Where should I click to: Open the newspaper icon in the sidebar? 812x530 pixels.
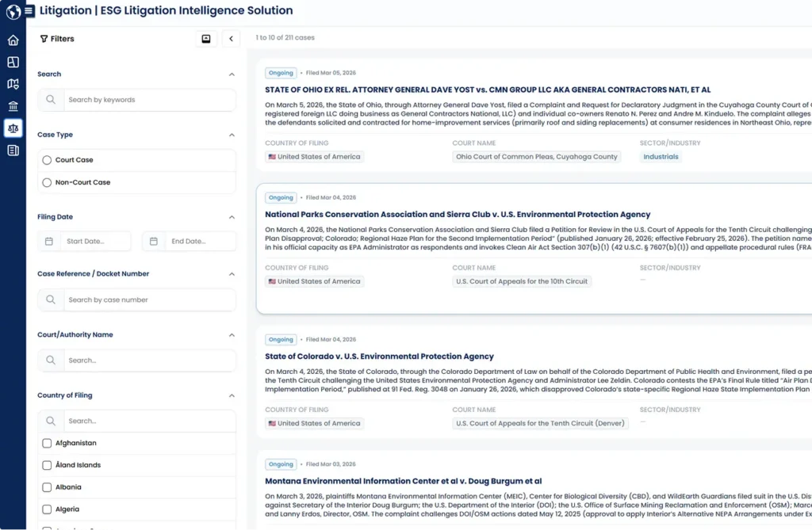13,150
